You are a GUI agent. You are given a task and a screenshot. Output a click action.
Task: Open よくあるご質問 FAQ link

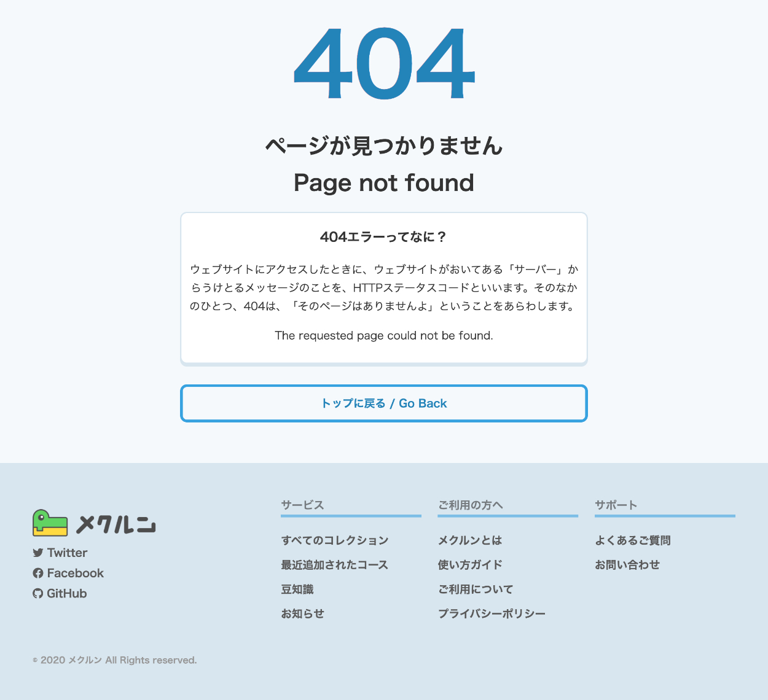tap(633, 540)
